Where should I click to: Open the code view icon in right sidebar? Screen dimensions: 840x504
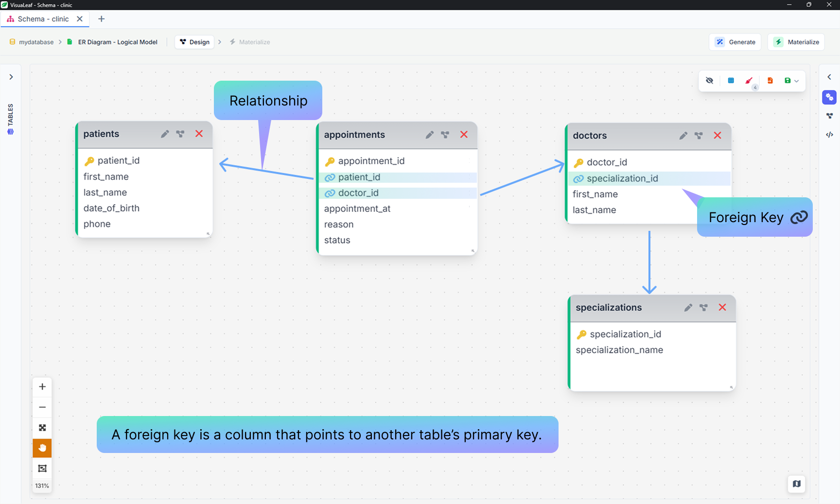click(829, 135)
